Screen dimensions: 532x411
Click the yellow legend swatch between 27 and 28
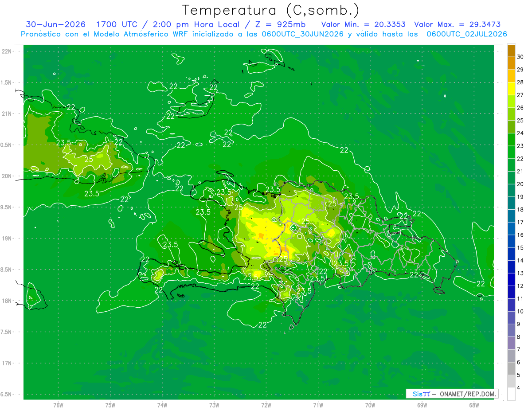[x=511, y=89]
